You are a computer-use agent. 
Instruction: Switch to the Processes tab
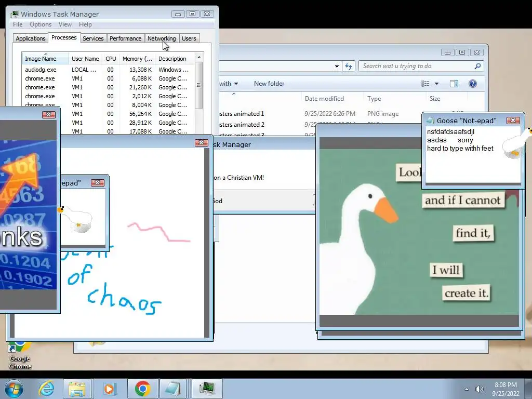point(64,37)
